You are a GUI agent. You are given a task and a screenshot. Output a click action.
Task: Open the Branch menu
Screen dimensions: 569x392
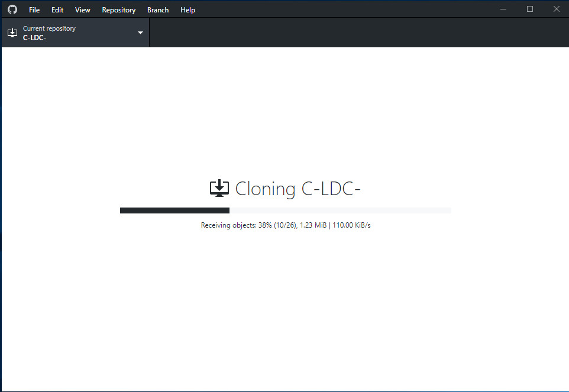pyautogui.click(x=158, y=10)
